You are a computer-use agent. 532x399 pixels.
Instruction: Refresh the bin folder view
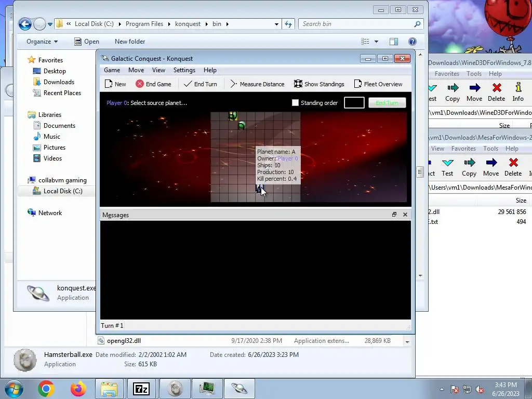point(288,24)
